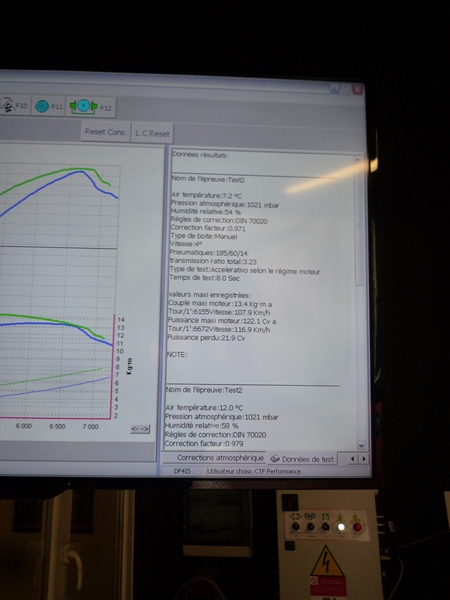Click 'Temps de test:8.0 Sec' text

tap(204, 278)
